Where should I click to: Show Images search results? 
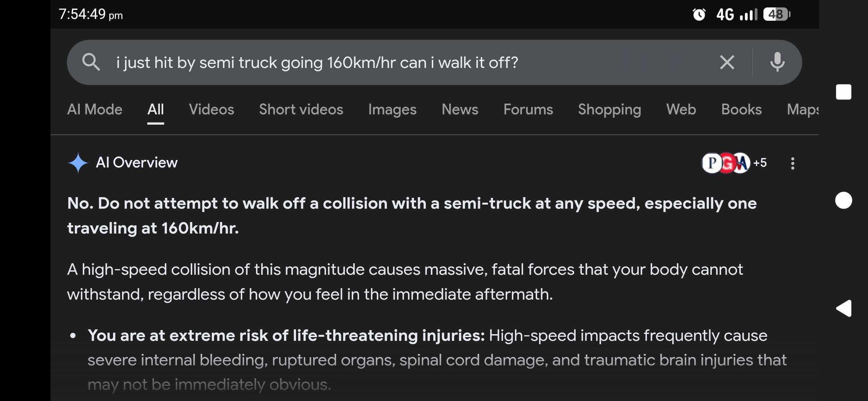pyautogui.click(x=392, y=110)
